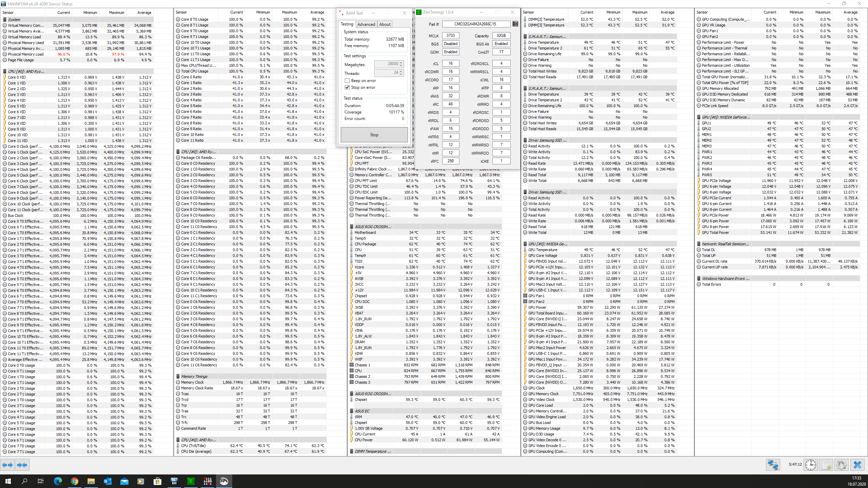Image resolution: width=868 pixels, height=488 pixels.
Task: Select the Memory Timings group header
Action: pos(251,377)
